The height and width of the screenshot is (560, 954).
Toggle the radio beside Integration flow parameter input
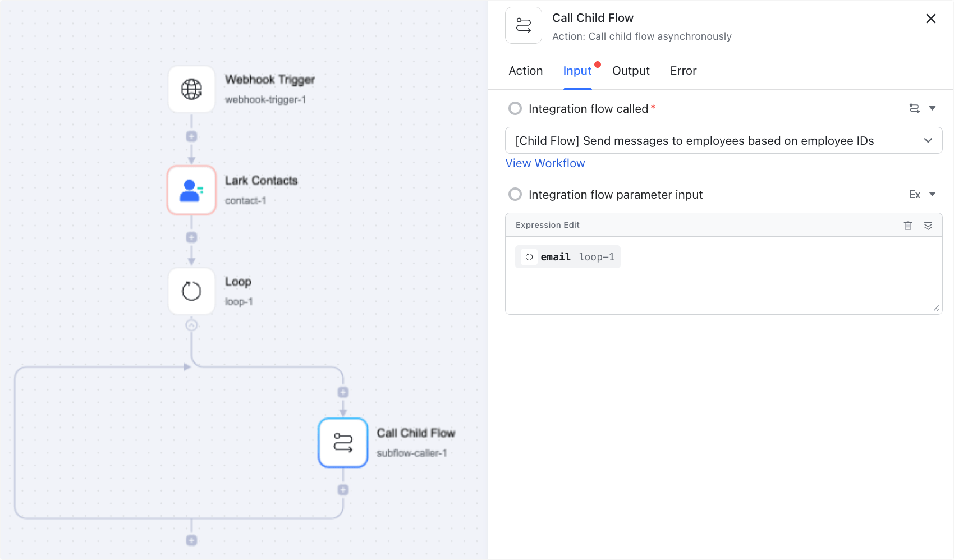click(x=515, y=194)
